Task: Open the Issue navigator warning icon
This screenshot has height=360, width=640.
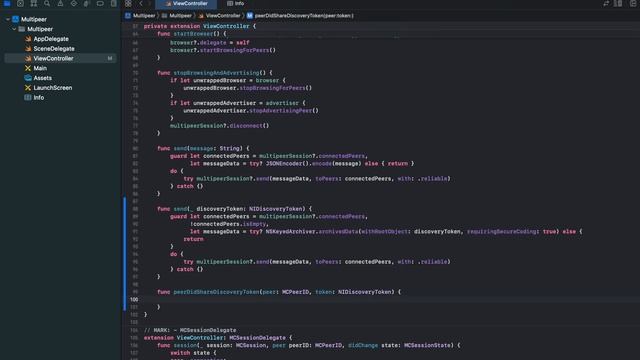Action: coord(60,3)
